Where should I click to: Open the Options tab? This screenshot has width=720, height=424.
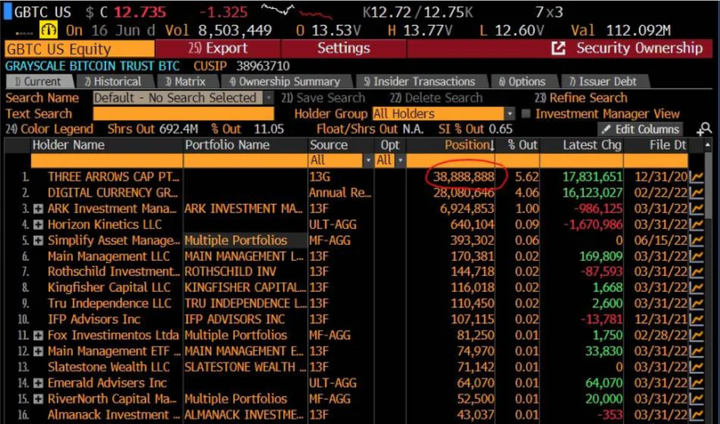523,82
